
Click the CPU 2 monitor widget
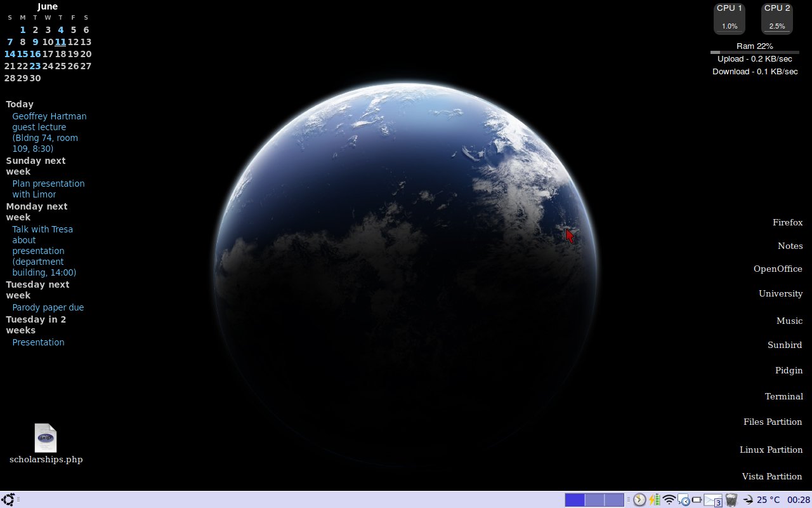point(777,18)
